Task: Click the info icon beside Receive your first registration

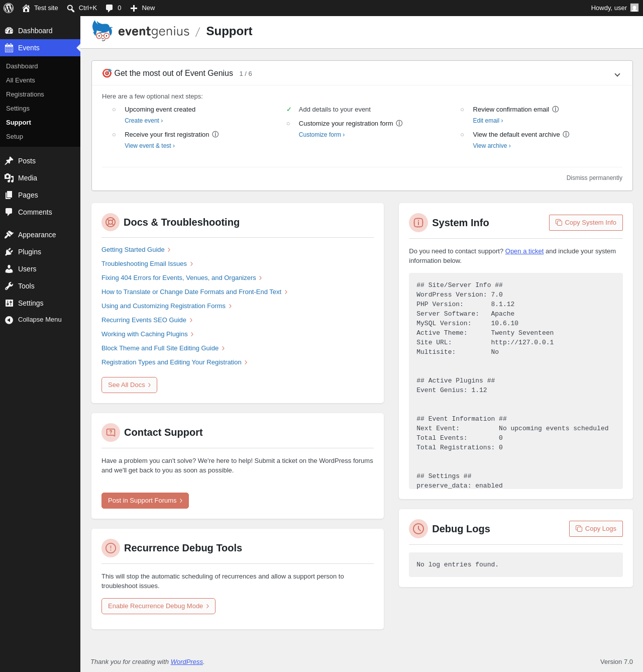Action: tap(216, 134)
